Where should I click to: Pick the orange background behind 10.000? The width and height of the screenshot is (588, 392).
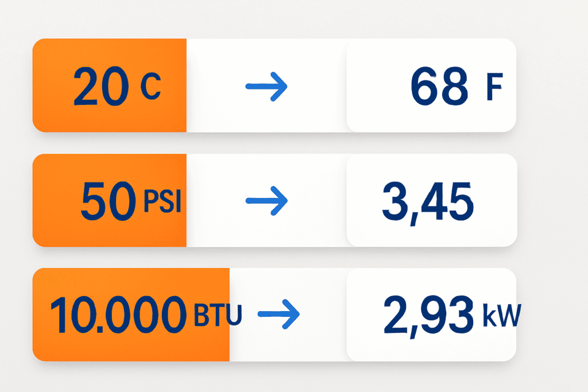tap(131, 315)
